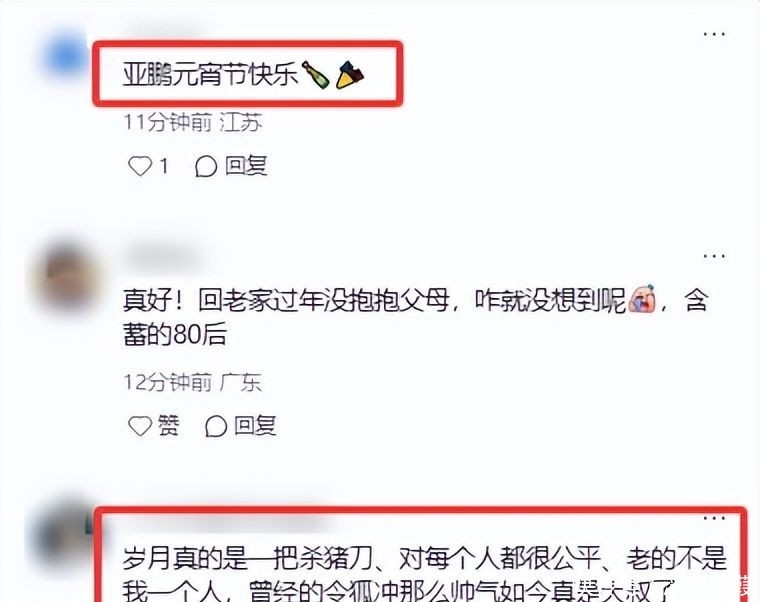760x602 pixels.
Task: Like the 亚鹏元宵节快乐 comment with the heart
Action: [140, 166]
